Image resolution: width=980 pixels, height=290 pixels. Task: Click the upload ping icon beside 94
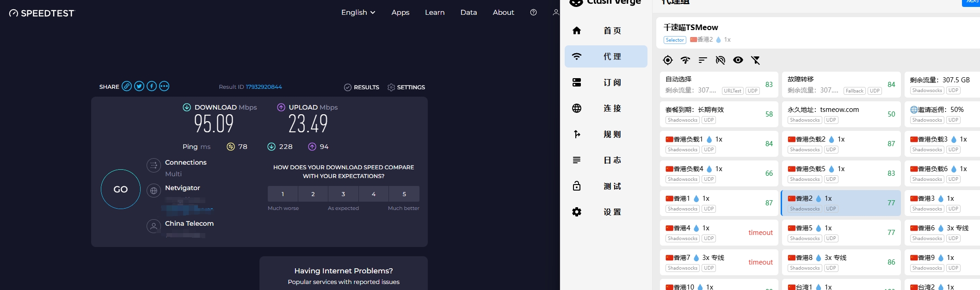coord(312,147)
